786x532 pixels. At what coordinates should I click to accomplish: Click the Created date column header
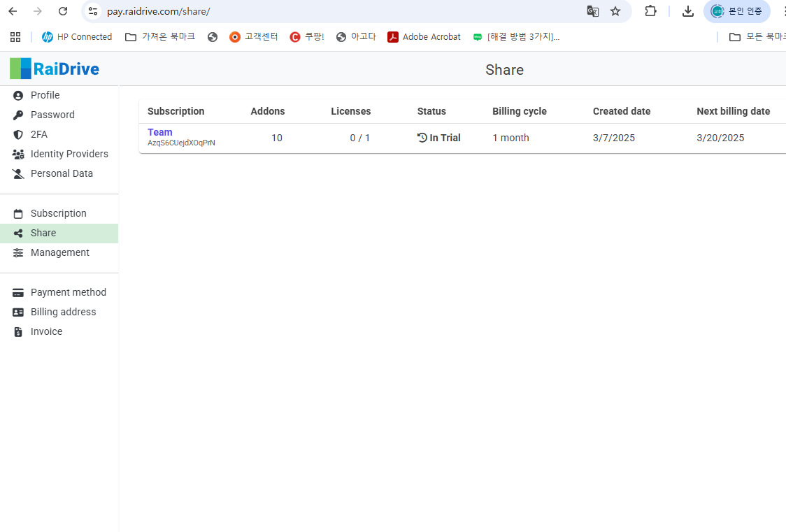point(622,111)
